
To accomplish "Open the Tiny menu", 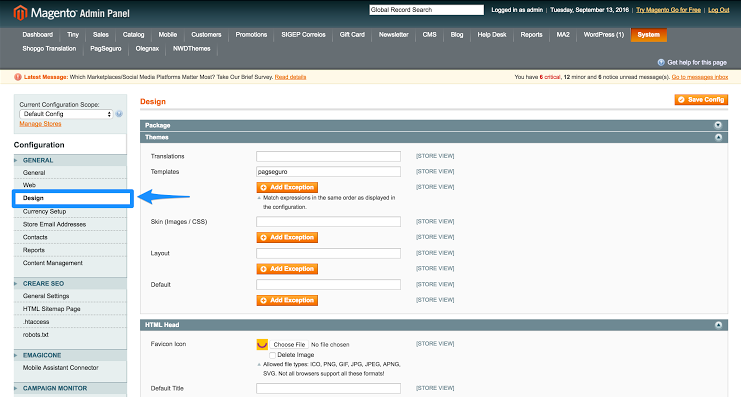I will [x=73, y=35].
